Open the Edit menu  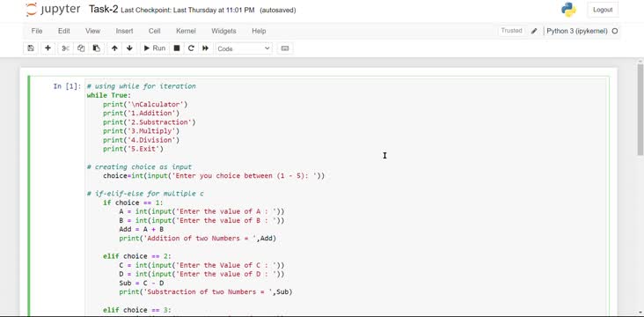tap(63, 31)
